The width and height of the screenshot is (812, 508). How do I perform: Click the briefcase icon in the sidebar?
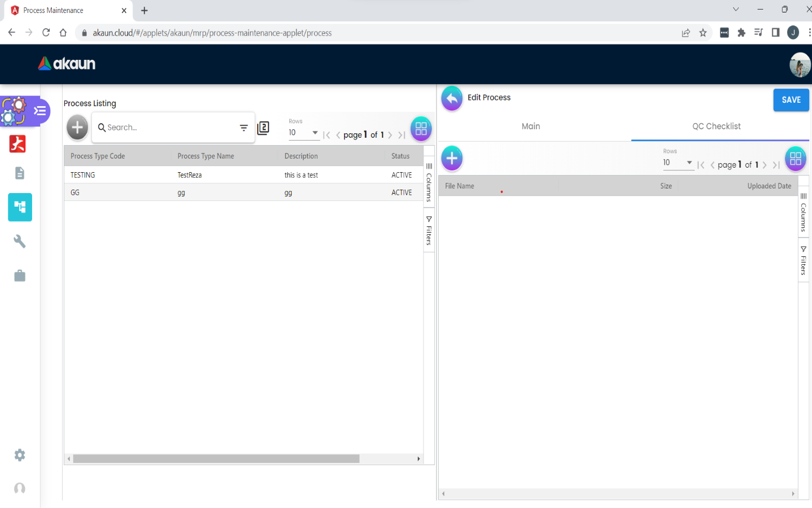point(20,275)
